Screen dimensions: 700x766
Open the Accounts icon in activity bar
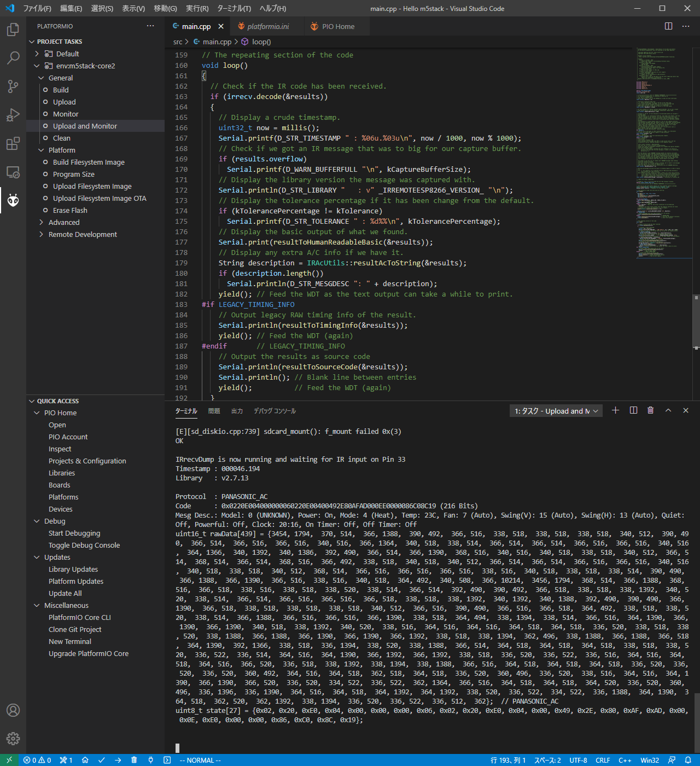pos(13,710)
